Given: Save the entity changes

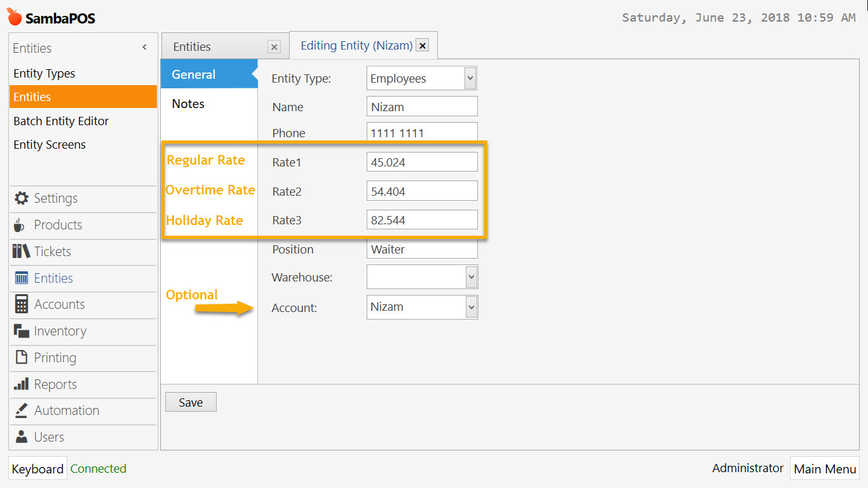Looking at the screenshot, I should [190, 402].
